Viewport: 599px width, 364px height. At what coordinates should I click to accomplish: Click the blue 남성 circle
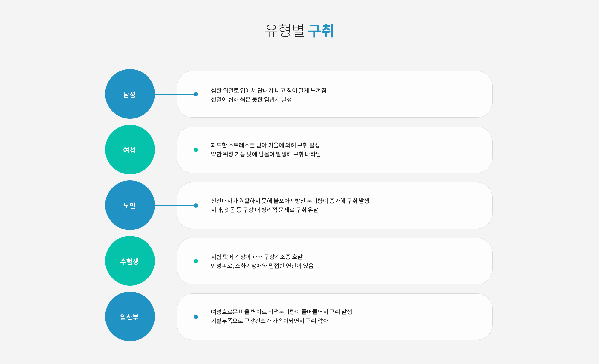130,94
